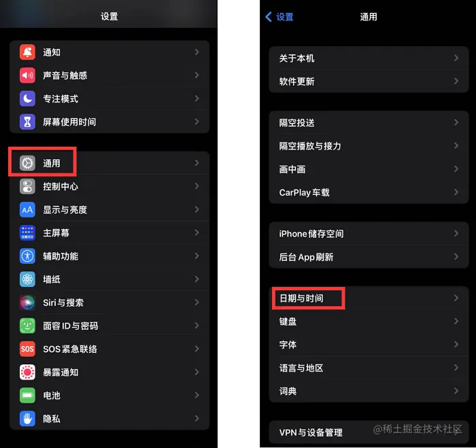The image size is (476, 448).
Task: Open the 声音与触感 speaker icon
Action: pyautogui.click(x=27, y=75)
